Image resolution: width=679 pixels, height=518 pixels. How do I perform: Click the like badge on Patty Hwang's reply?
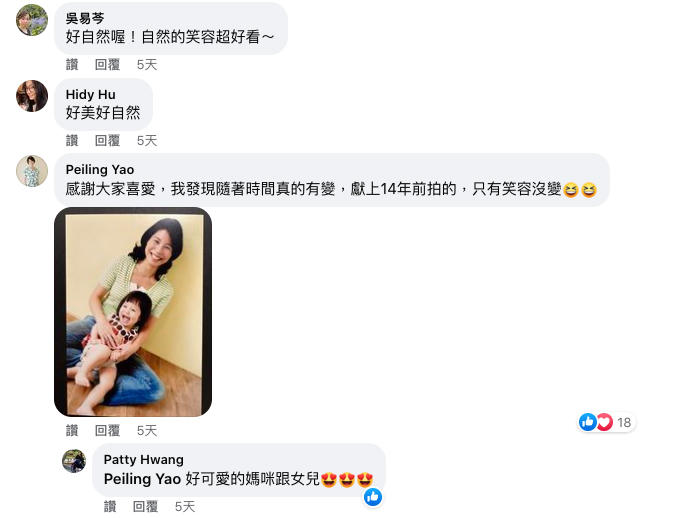pos(372,497)
